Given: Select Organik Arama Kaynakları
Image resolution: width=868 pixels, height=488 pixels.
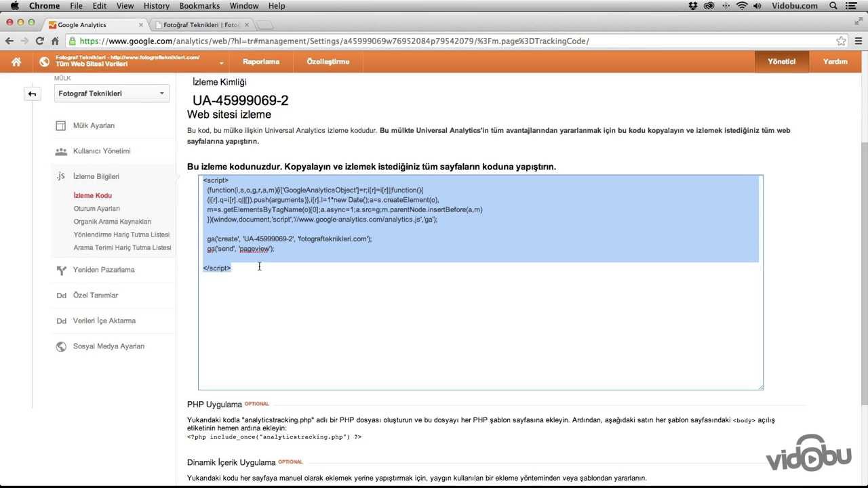Looking at the screenshot, I should [113, 222].
